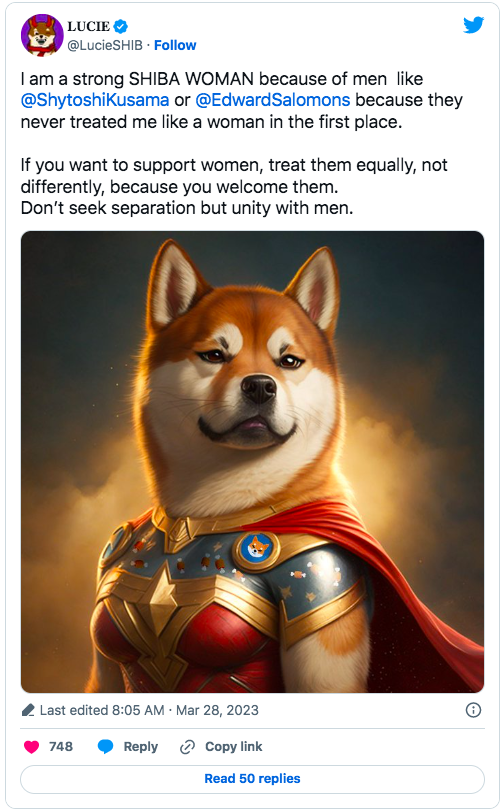Open the Last edited timestamp link
504x811 pixels.
[x=149, y=710]
